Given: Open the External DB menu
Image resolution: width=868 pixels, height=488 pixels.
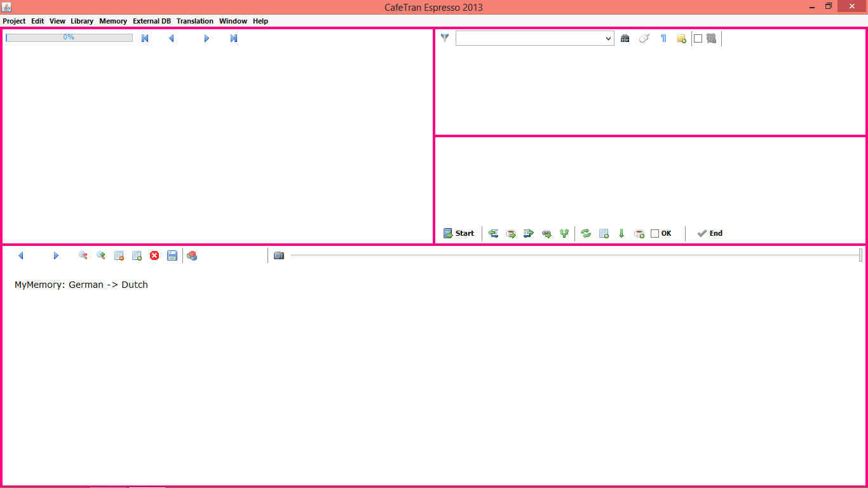Looking at the screenshot, I should (152, 21).
